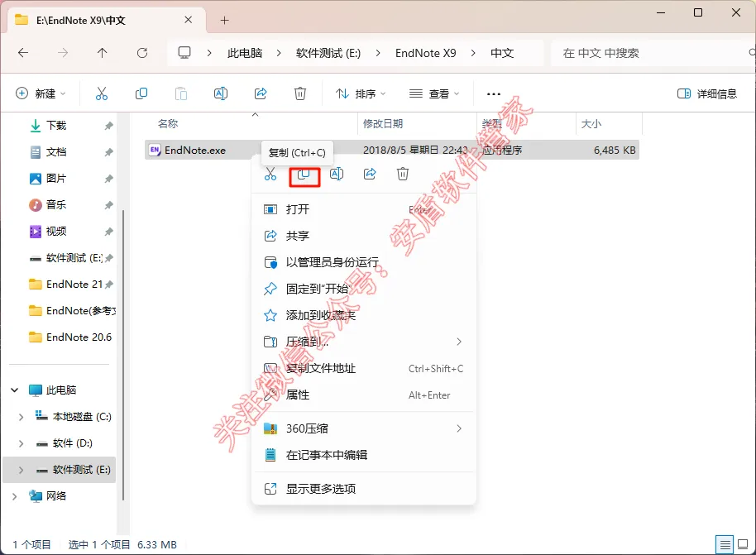Open the see-more three dots menu
The image size is (756, 555).
[x=494, y=94]
